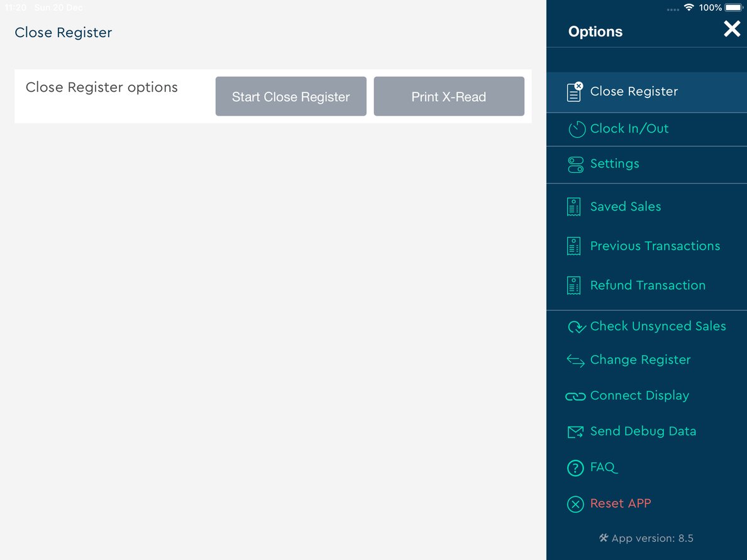Click the Connect Display chain-link icon
Image resolution: width=747 pixels, height=560 pixels.
[575, 397]
